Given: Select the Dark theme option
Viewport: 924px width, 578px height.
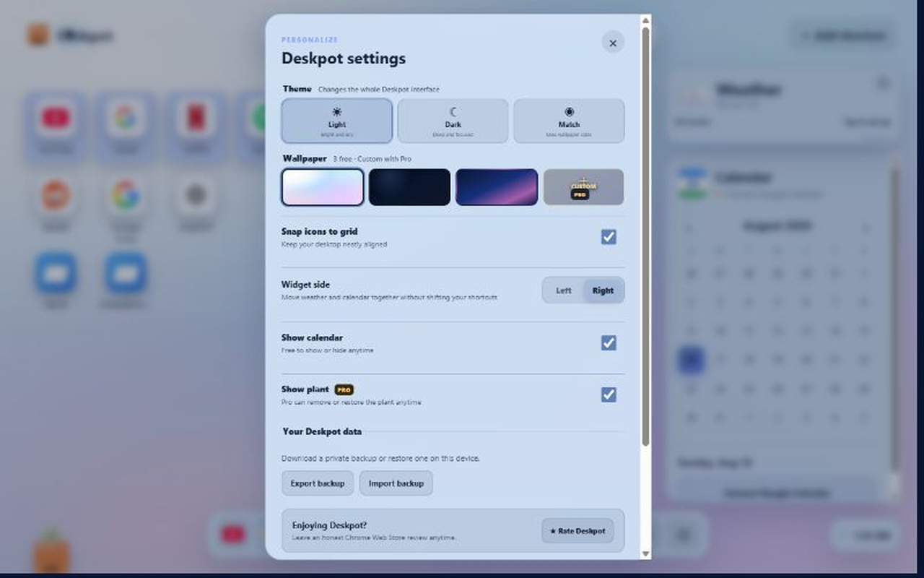Looking at the screenshot, I should (453, 121).
